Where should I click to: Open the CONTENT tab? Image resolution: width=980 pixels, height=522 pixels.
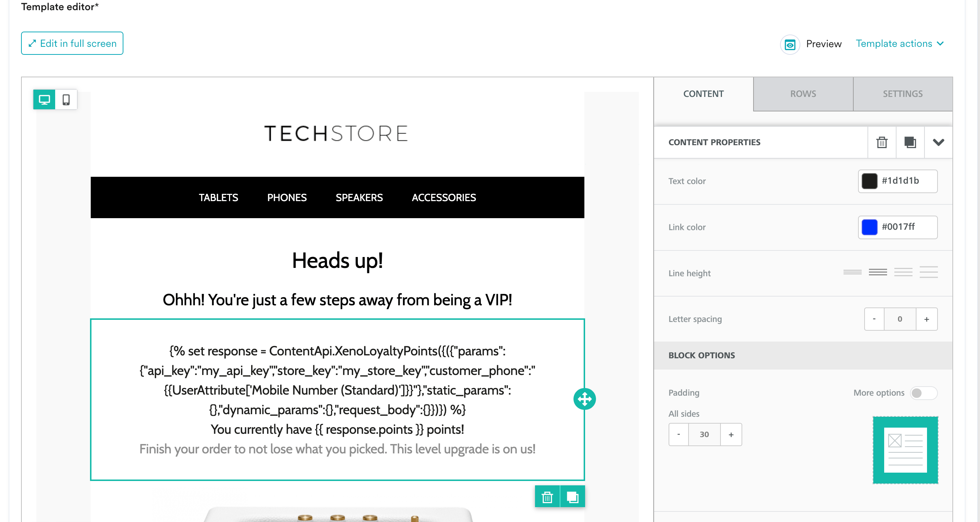point(703,94)
